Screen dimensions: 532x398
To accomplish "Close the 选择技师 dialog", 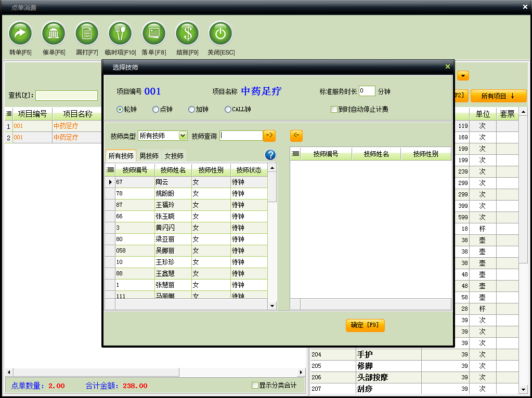I will (448, 67).
